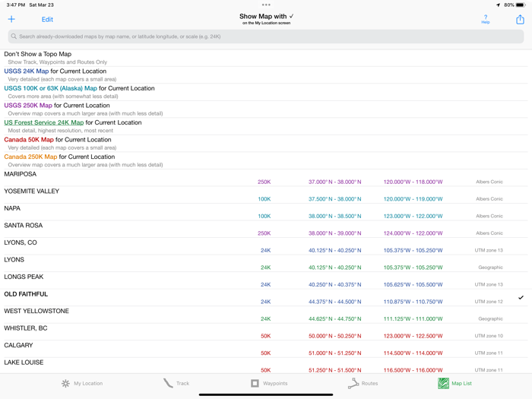Select the Map List tab icon
532x399 pixels.
click(443, 383)
